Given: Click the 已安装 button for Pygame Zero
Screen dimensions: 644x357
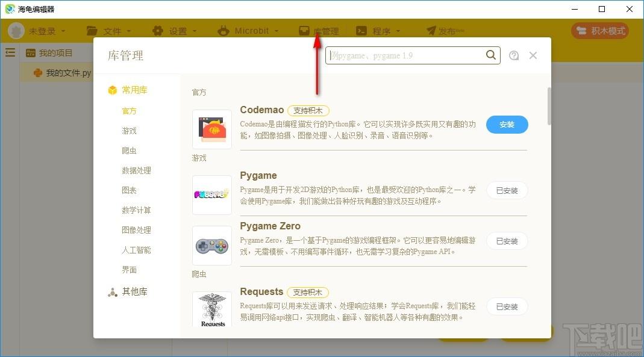Looking at the screenshot, I should click(507, 241).
